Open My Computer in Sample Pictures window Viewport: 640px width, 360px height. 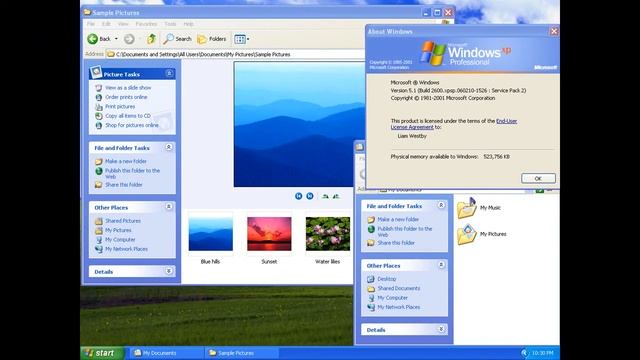(120, 240)
